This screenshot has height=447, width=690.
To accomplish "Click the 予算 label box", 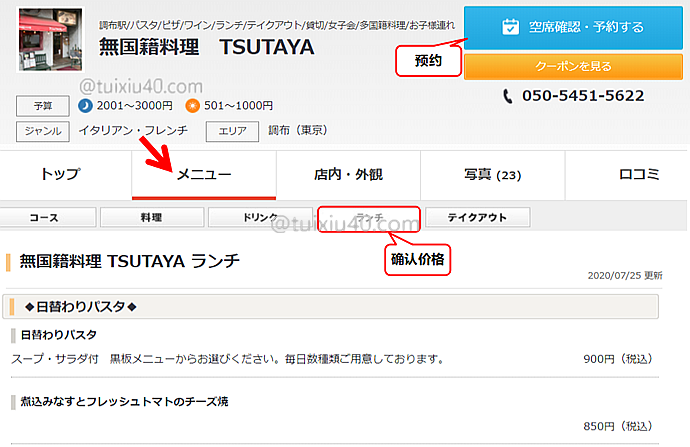I will pyautogui.click(x=43, y=106).
